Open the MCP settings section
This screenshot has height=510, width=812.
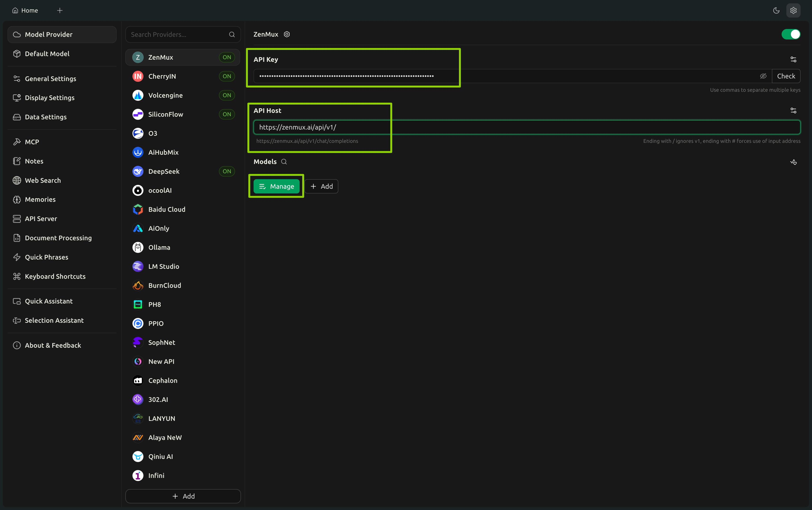coord(62,142)
